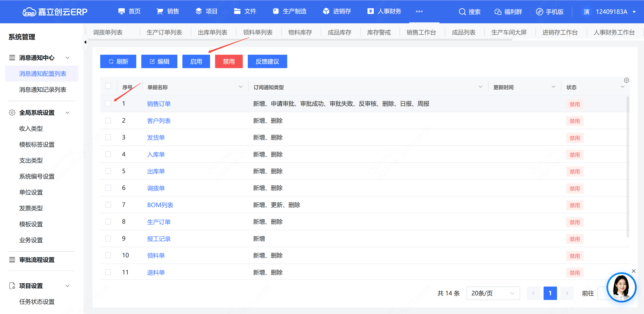
Task: Check the row 5 出库单 checkbox
Action: coord(108,171)
